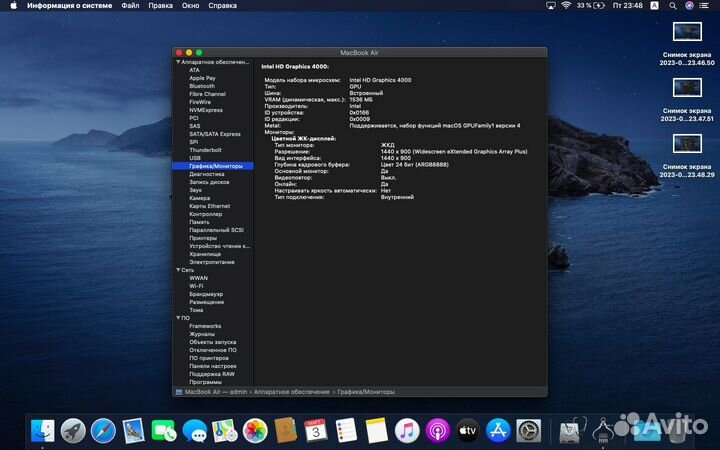Open the Окно menu
Image resolution: width=720 pixels, height=450 pixels.
point(190,6)
